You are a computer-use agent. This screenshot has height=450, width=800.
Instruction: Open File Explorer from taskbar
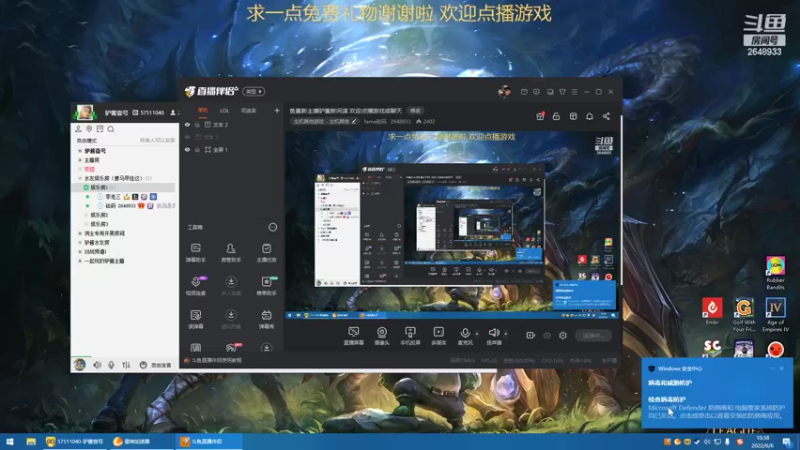(31, 441)
